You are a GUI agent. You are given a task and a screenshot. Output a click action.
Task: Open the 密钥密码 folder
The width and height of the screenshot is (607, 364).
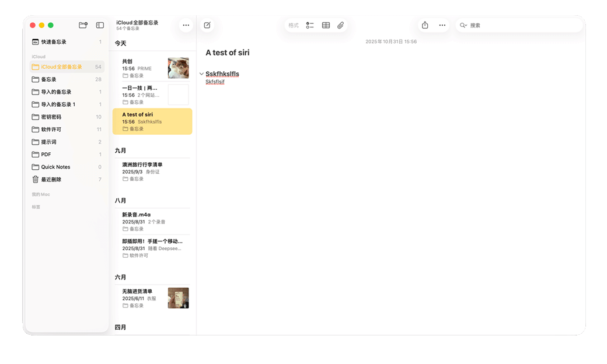(x=51, y=117)
